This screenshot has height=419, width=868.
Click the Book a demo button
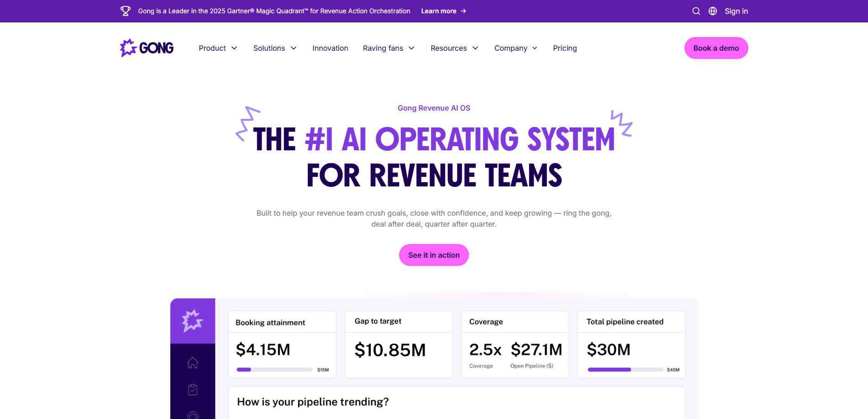tap(716, 48)
